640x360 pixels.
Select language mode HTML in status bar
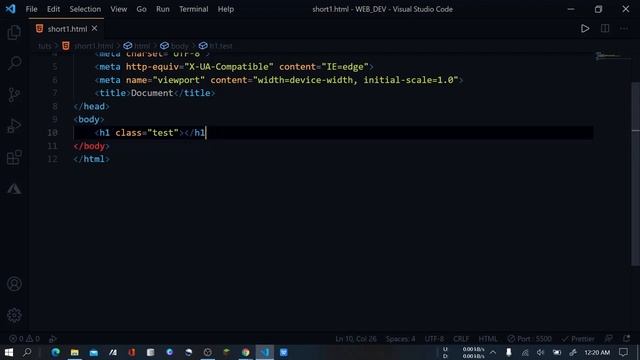488,339
